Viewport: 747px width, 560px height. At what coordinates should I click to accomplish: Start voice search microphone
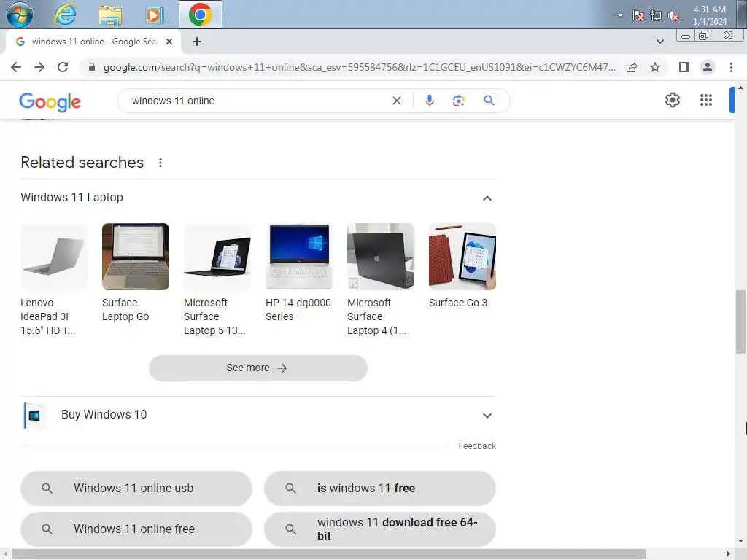pyautogui.click(x=429, y=101)
